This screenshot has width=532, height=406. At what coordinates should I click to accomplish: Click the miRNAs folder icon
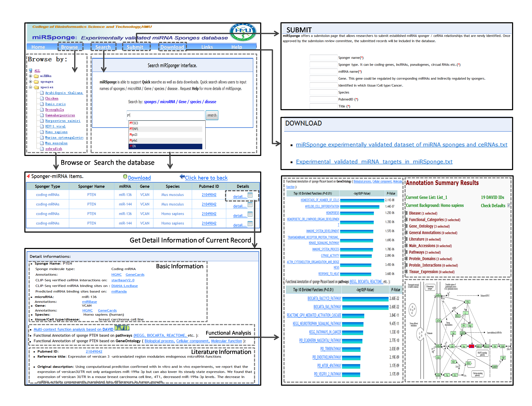(x=37, y=76)
